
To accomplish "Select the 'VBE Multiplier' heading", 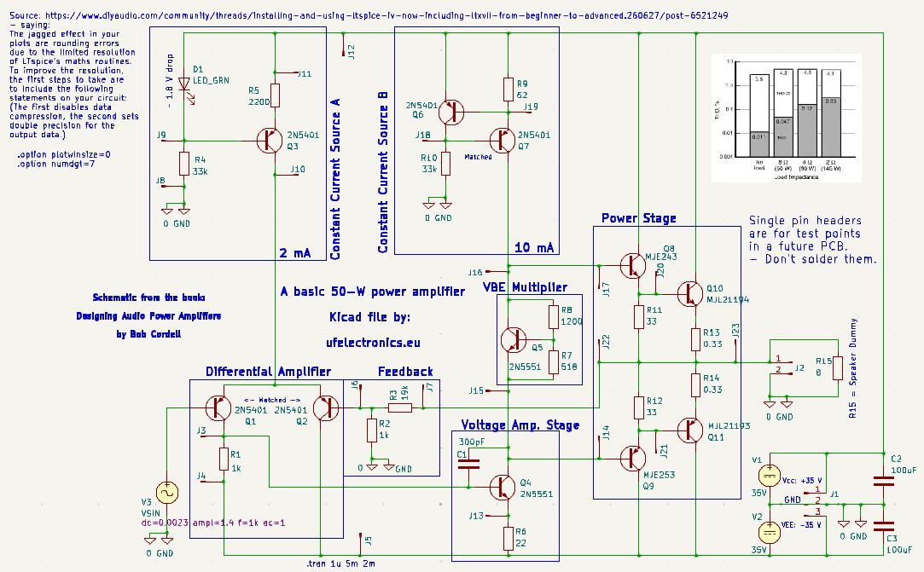I will 525,287.
